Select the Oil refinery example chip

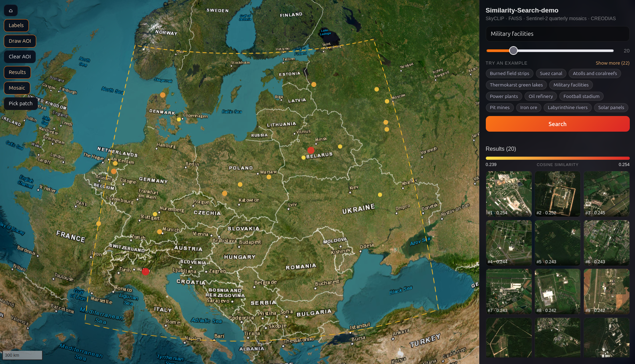point(541,96)
